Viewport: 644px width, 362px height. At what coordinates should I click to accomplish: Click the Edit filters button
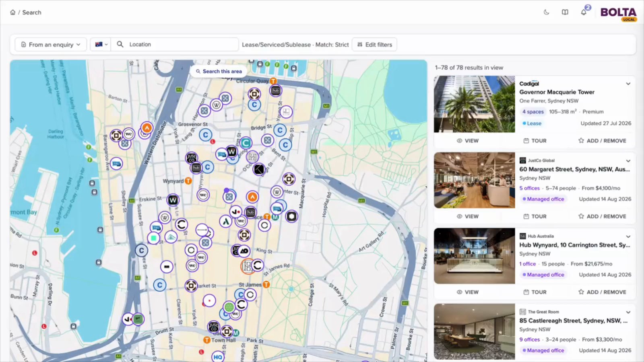pyautogui.click(x=375, y=45)
